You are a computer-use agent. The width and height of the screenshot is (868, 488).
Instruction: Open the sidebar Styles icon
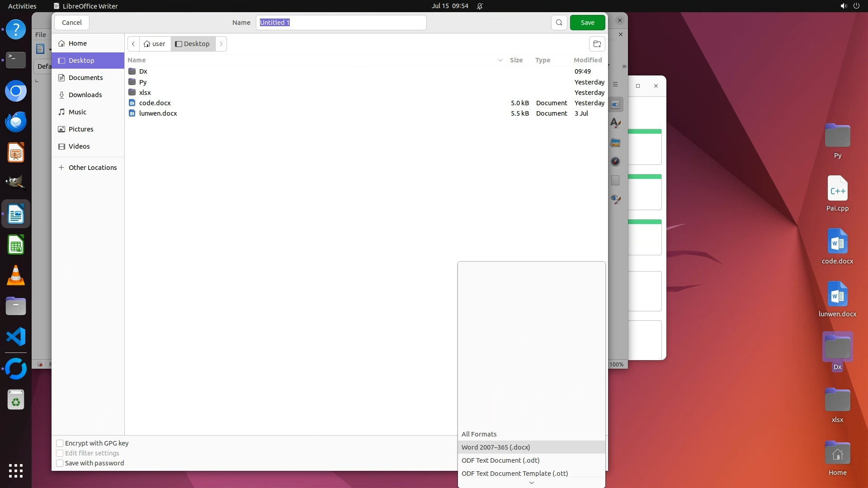pos(615,123)
